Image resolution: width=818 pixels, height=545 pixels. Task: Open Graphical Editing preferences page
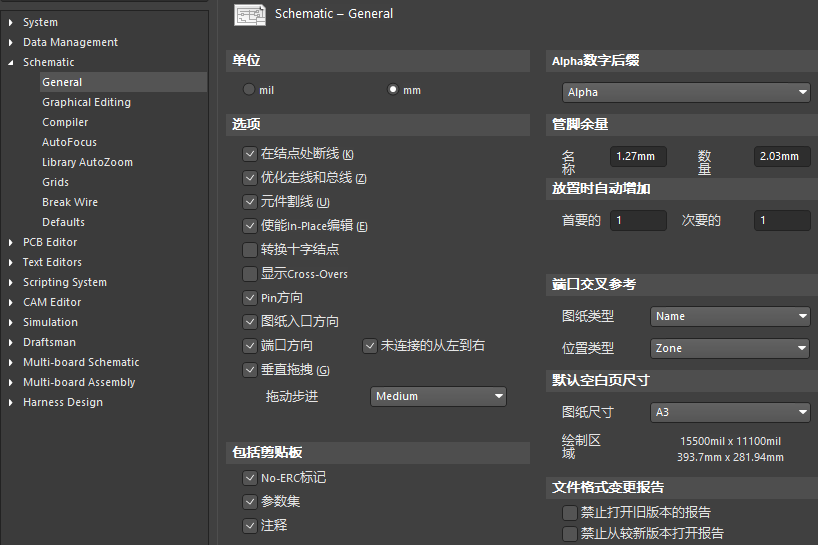[86, 102]
